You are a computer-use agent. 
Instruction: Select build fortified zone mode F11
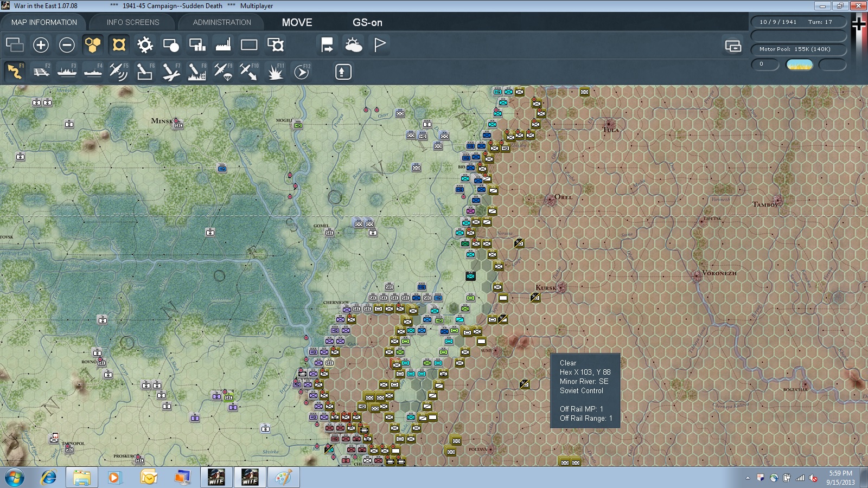275,72
